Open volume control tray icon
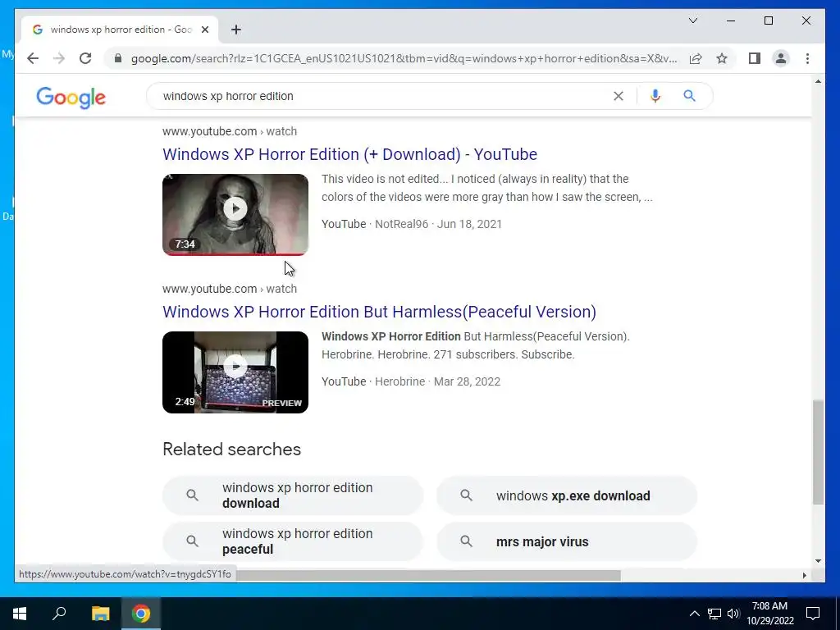 733,614
